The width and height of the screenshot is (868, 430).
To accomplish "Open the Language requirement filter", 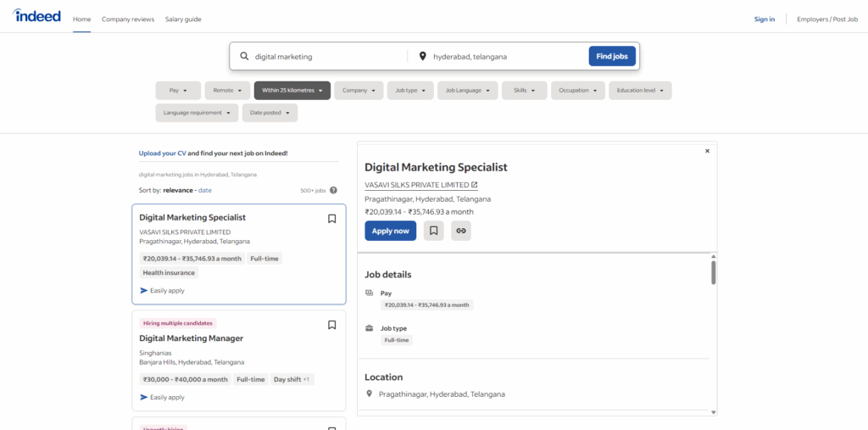I will 197,113.
